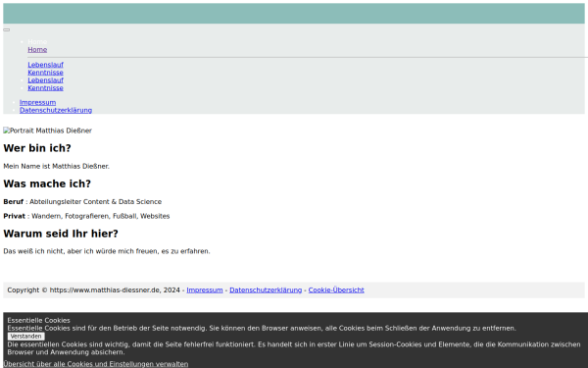Viewport: 588px width, 368px height.
Task: Open the Datenschutzerklärung link in the footer
Action: pyautogui.click(x=266, y=290)
